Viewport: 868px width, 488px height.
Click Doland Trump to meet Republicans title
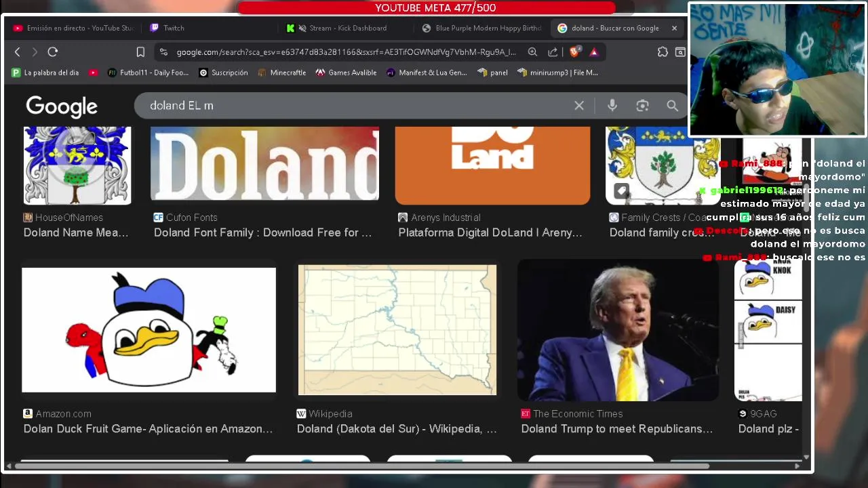(616, 428)
